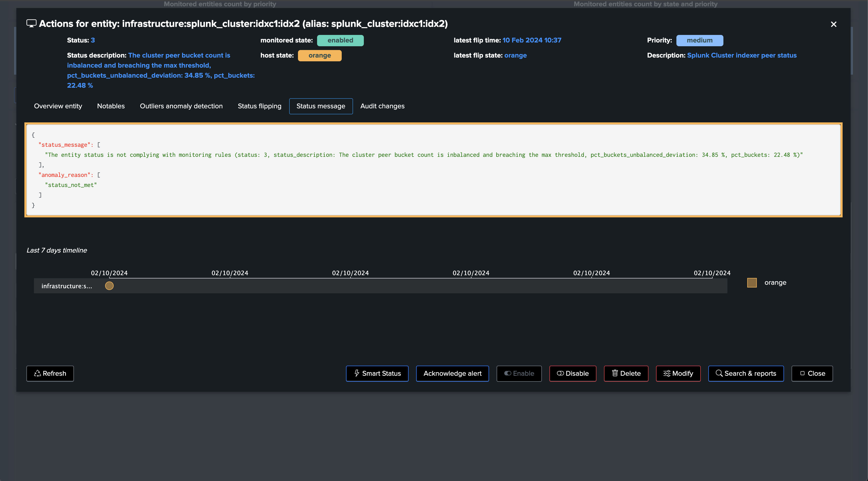
Task: Select the Outliers anomaly detection tab
Action: [x=181, y=106]
